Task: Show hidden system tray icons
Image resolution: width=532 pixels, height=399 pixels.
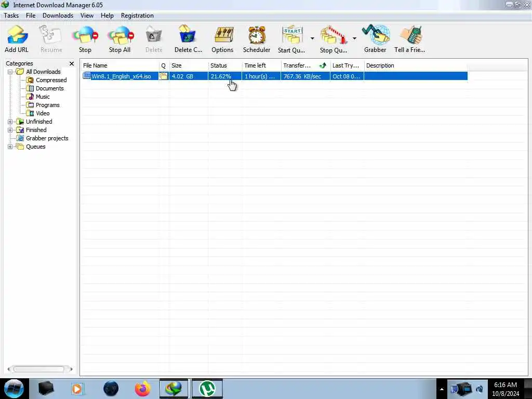Action: pyautogui.click(x=442, y=389)
